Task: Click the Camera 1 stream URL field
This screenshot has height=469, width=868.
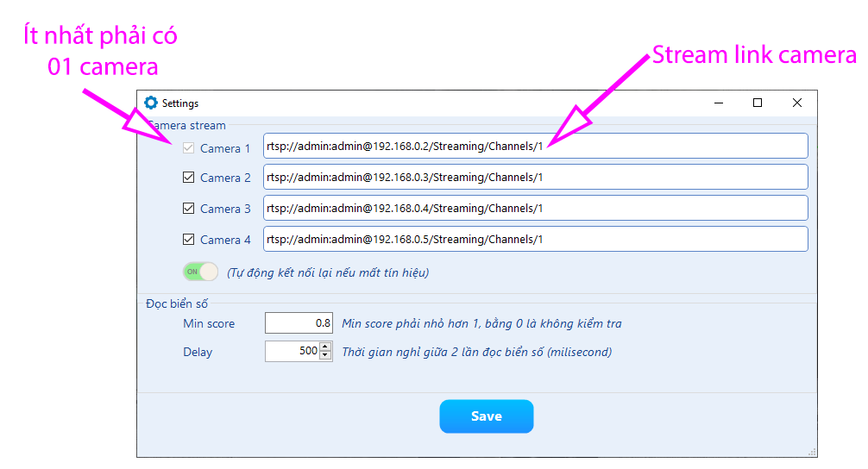Action: tap(535, 146)
